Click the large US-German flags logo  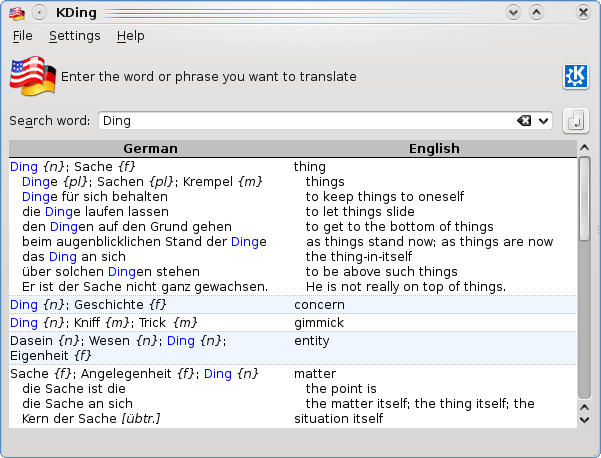click(33, 76)
